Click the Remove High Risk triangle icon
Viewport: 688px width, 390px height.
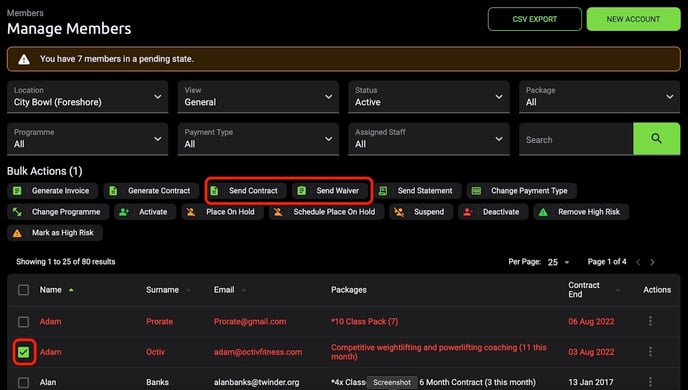point(543,212)
